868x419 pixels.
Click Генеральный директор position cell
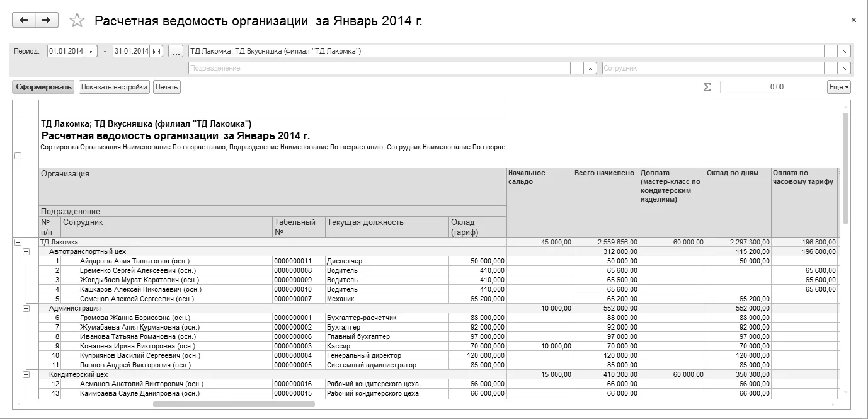click(387, 355)
